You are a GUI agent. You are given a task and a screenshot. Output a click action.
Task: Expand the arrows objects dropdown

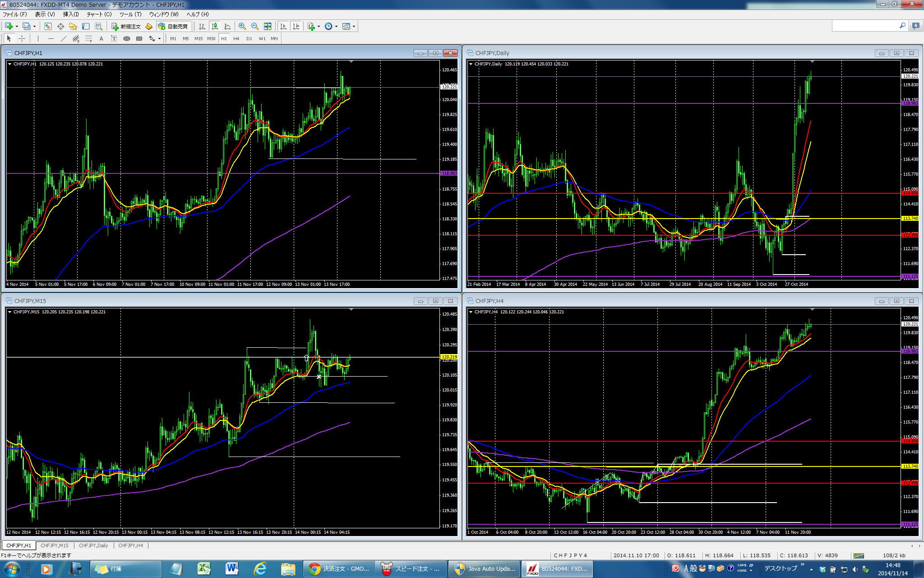coord(159,39)
